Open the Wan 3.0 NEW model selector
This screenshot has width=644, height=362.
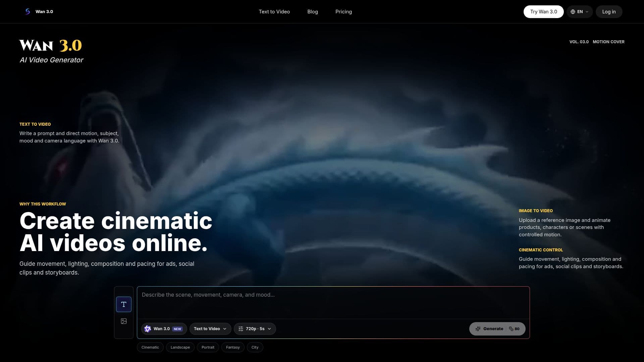click(164, 329)
